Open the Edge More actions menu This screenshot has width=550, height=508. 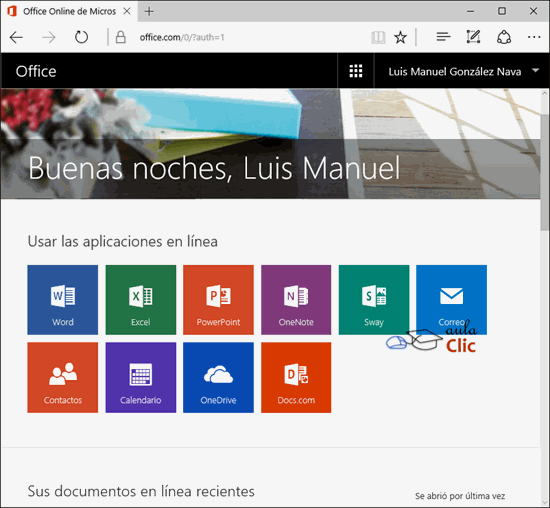534,37
